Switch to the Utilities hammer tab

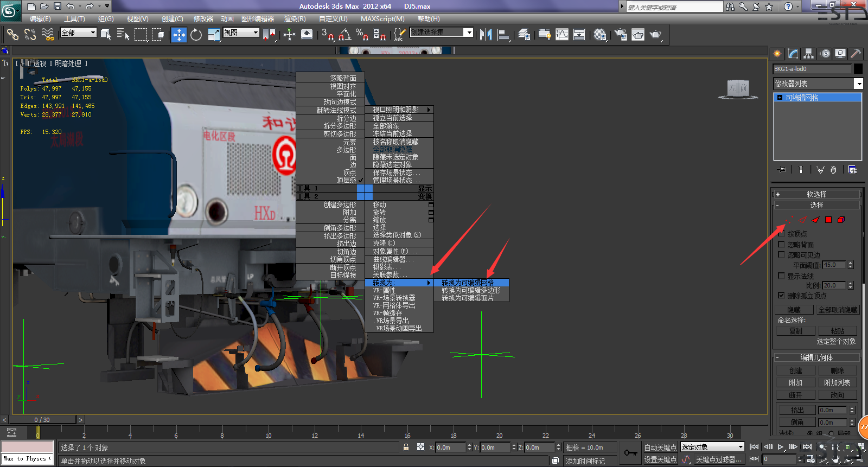(x=856, y=53)
